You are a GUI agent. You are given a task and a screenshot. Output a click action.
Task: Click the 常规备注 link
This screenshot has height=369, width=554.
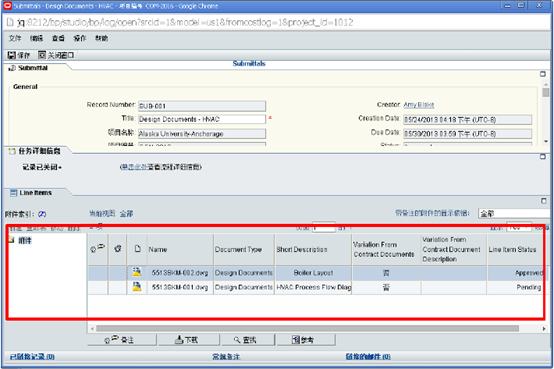click(x=226, y=357)
